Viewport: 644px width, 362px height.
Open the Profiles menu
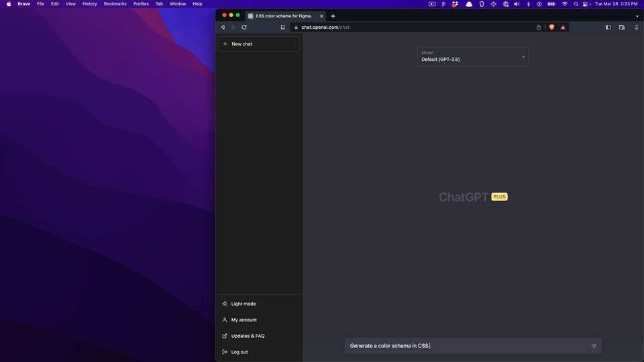click(141, 4)
